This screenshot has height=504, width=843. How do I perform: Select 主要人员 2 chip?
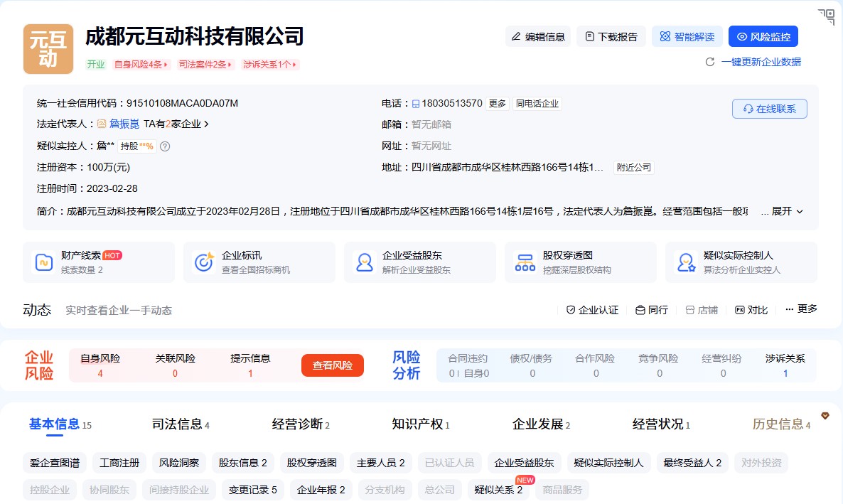[381, 463]
